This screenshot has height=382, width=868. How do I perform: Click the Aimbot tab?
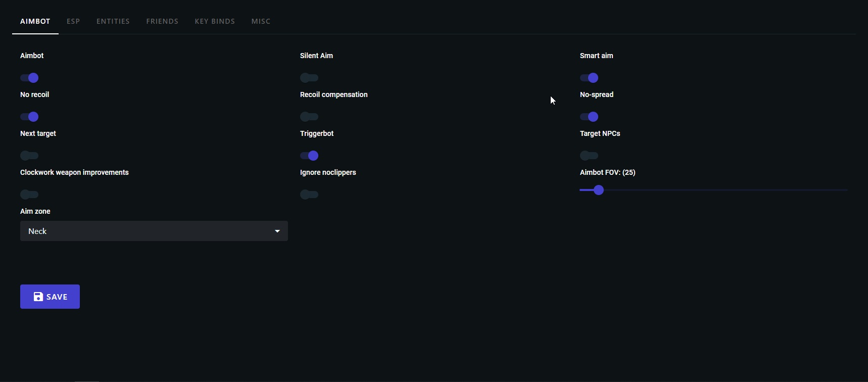click(35, 21)
